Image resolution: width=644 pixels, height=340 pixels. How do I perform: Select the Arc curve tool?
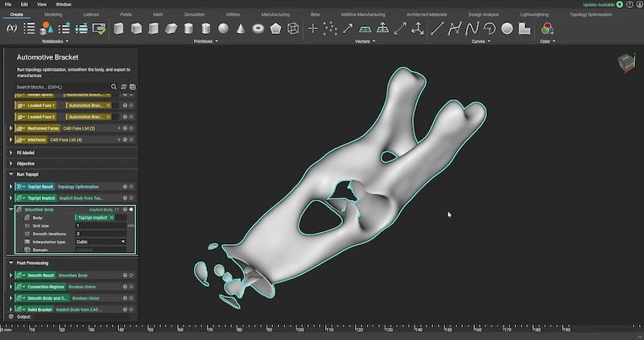[x=489, y=28]
